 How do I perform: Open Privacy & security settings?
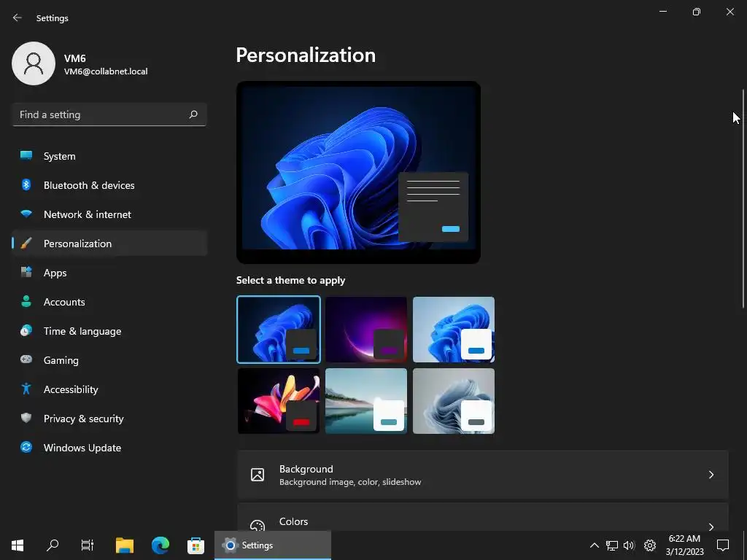coord(109,419)
